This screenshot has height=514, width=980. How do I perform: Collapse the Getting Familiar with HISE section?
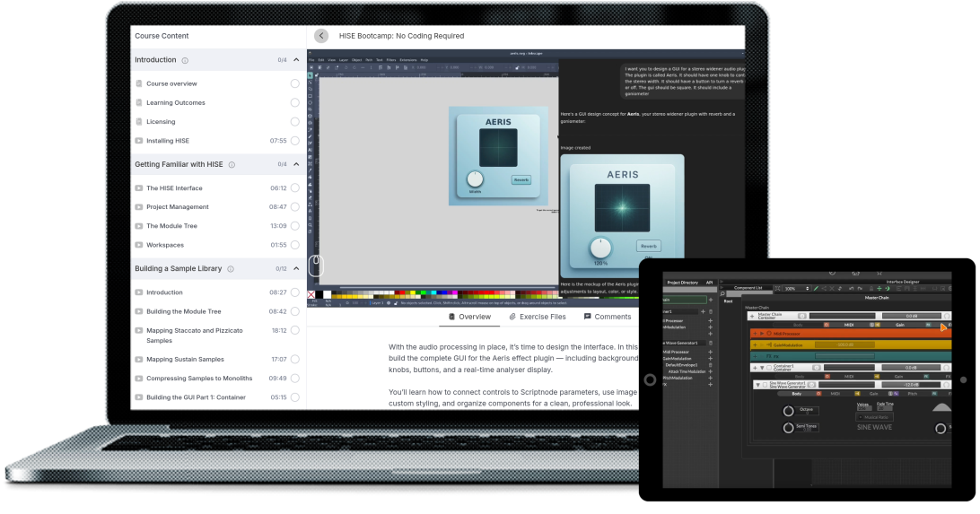(297, 165)
